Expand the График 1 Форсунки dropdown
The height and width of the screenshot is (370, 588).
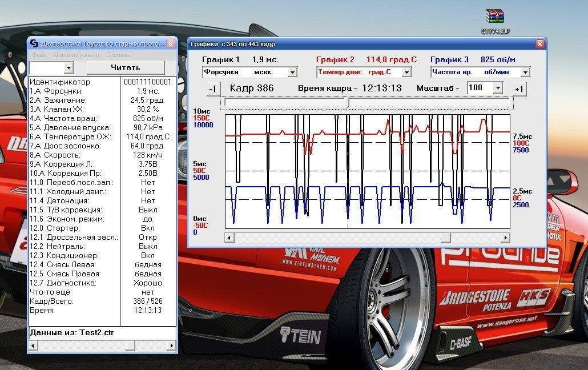coord(292,73)
